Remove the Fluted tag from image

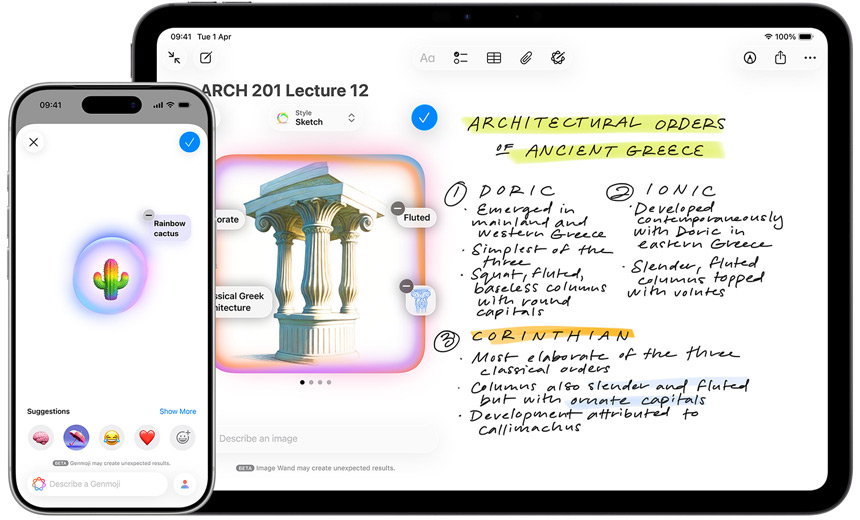tap(397, 208)
